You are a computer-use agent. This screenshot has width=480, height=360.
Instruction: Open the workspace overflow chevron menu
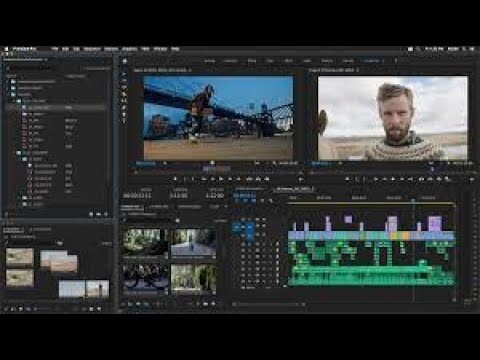point(396,61)
